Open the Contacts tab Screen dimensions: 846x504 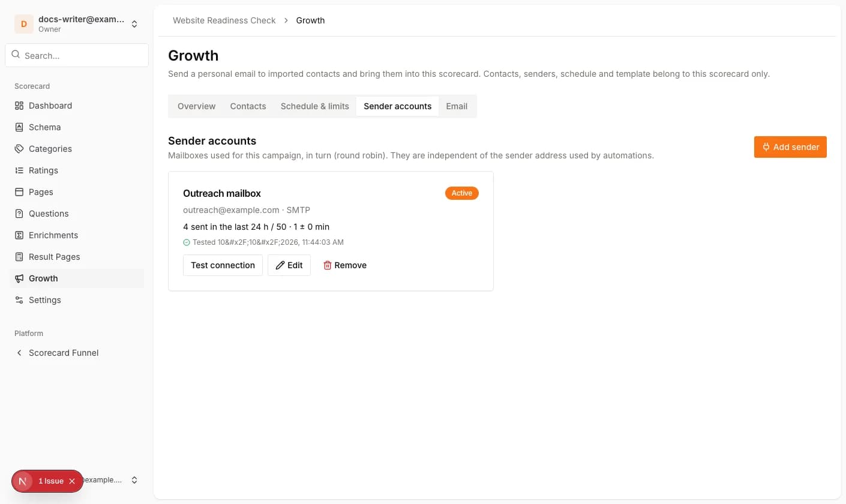point(248,106)
